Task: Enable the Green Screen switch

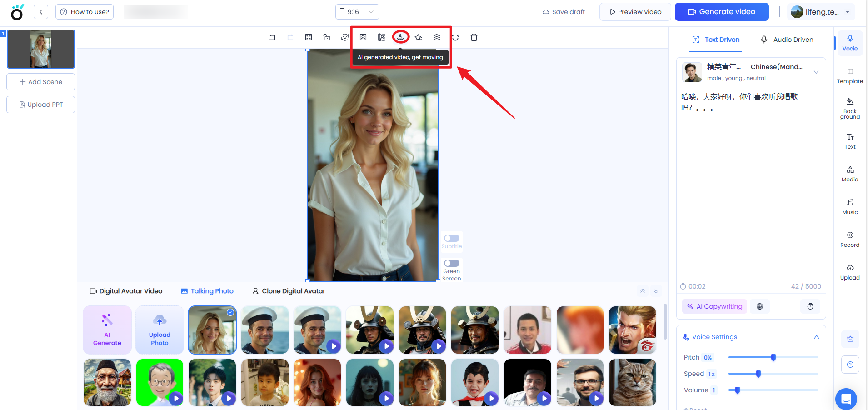Action: pyautogui.click(x=452, y=263)
